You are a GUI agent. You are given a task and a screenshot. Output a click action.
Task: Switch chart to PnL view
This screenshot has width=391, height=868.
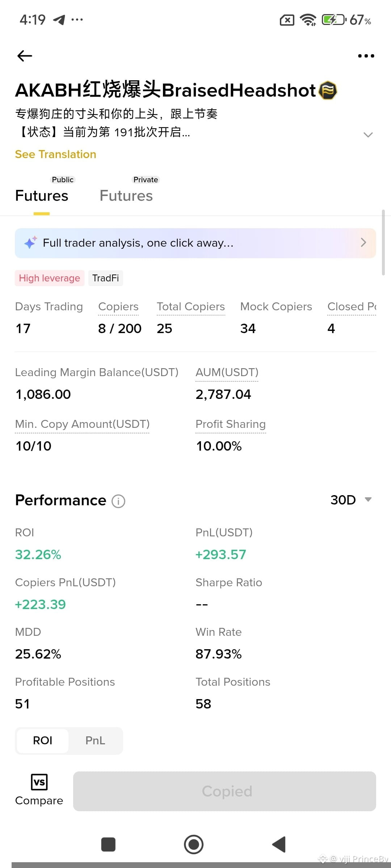(95, 741)
